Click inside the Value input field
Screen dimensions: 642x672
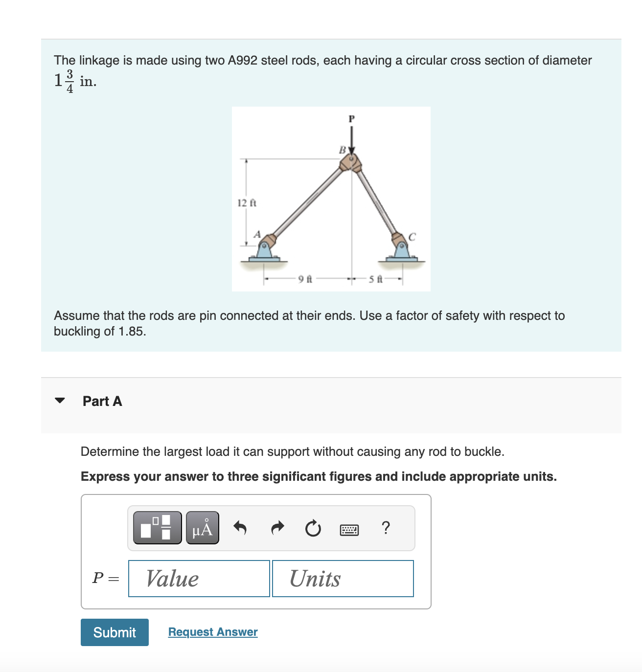[199, 579]
